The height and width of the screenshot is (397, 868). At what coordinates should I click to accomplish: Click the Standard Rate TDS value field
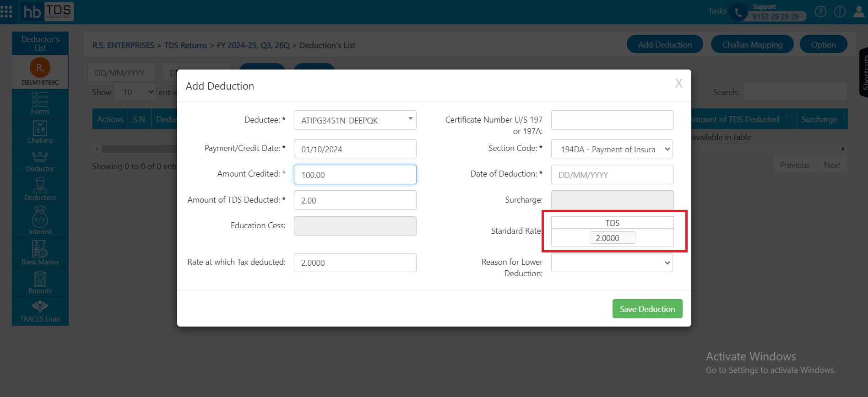(x=612, y=238)
